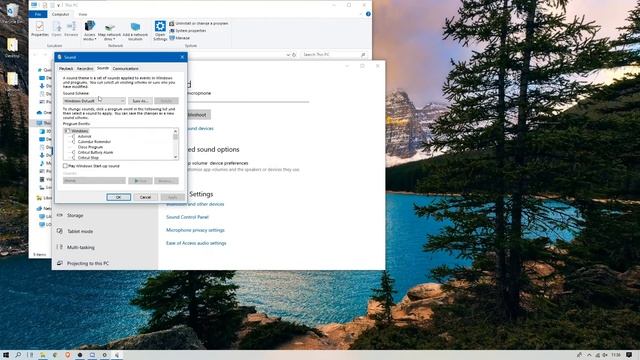Switch to the Communications tab in Sound dialog
640x360 pixels.
[126, 69]
